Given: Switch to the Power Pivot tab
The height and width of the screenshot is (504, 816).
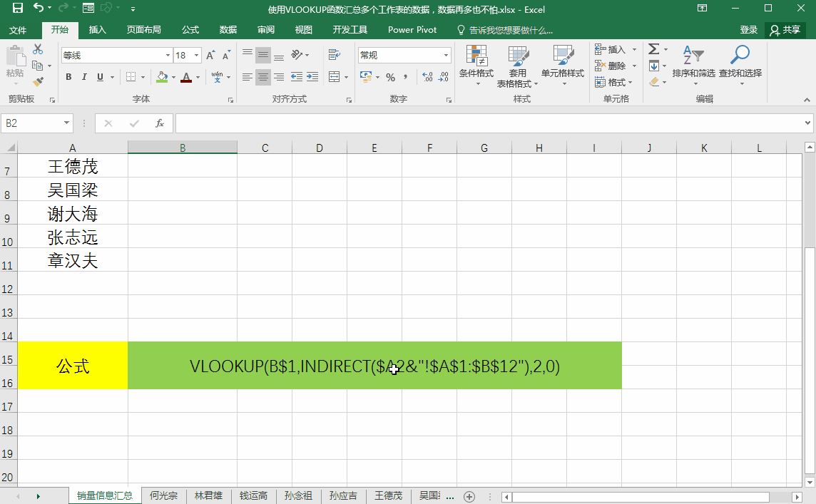Looking at the screenshot, I should pyautogui.click(x=412, y=30).
